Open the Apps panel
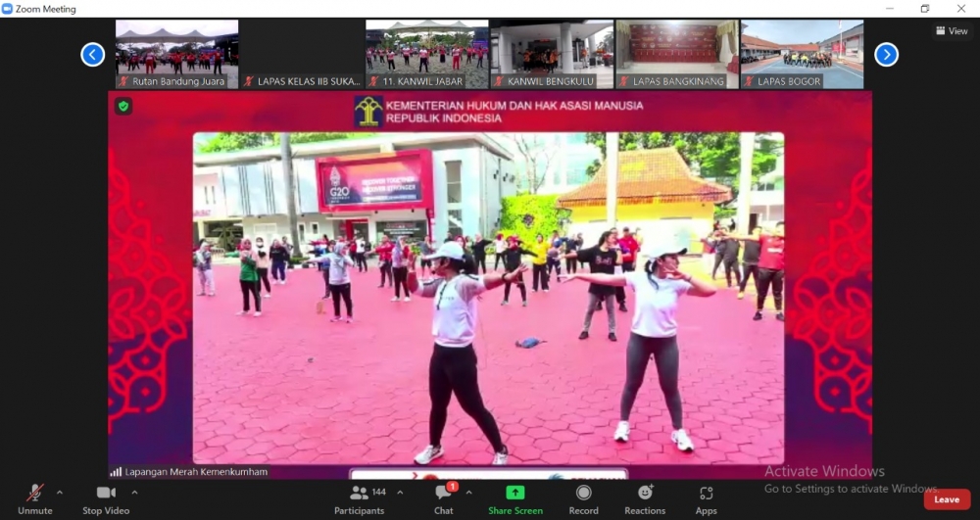The width and height of the screenshot is (980, 520). coord(707,499)
